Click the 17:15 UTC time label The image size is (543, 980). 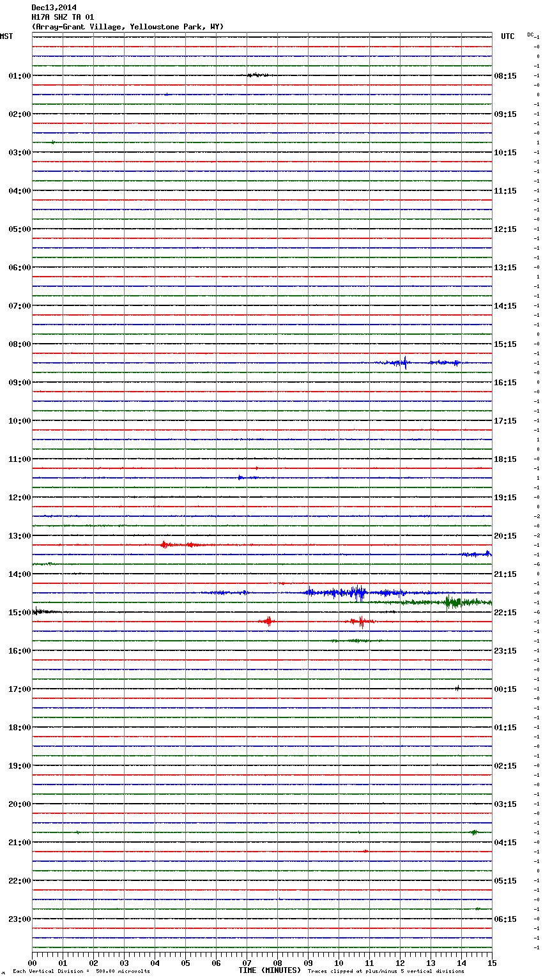click(x=505, y=421)
